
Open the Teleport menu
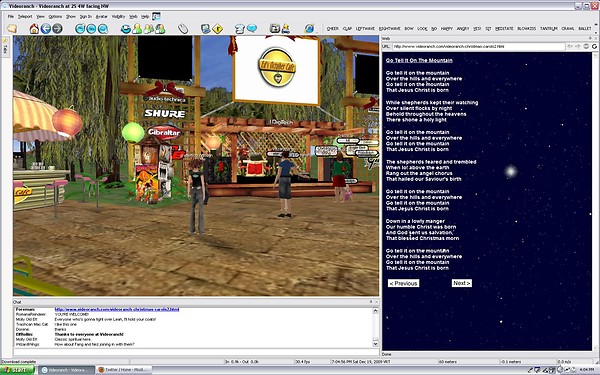(x=25, y=16)
